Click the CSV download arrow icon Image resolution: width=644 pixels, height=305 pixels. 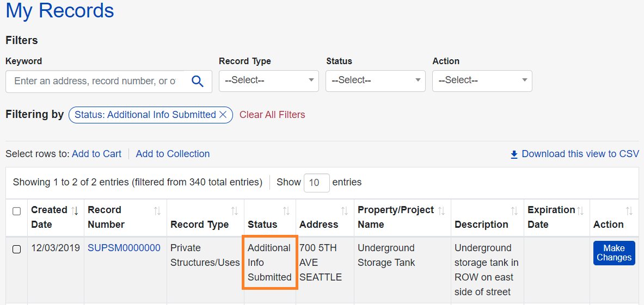click(514, 154)
